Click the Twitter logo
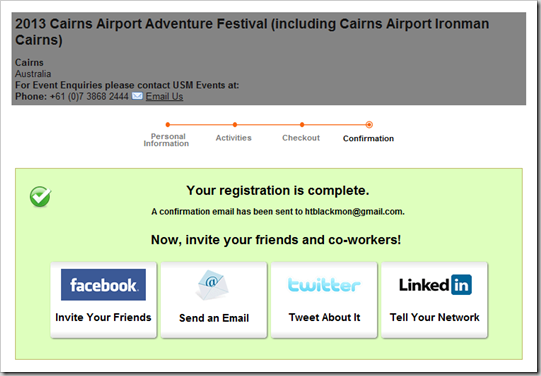The height and width of the screenshot is (376, 541). [324, 285]
